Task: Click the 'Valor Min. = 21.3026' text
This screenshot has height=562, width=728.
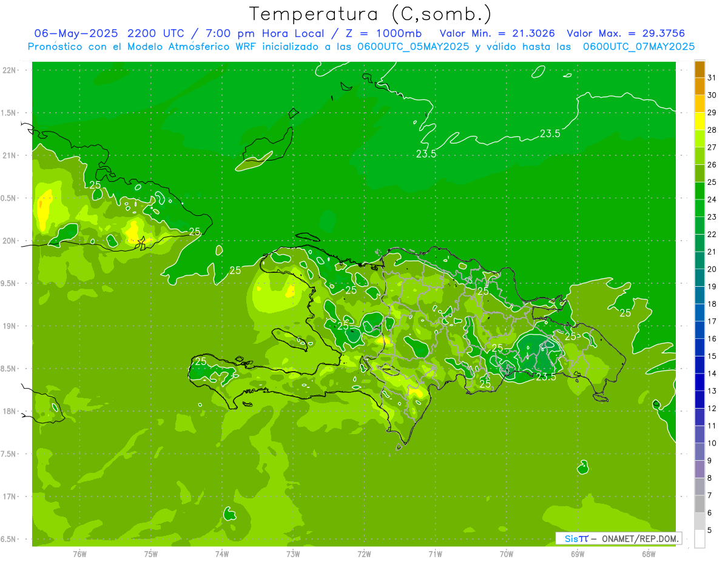Action: (x=497, y=33)
